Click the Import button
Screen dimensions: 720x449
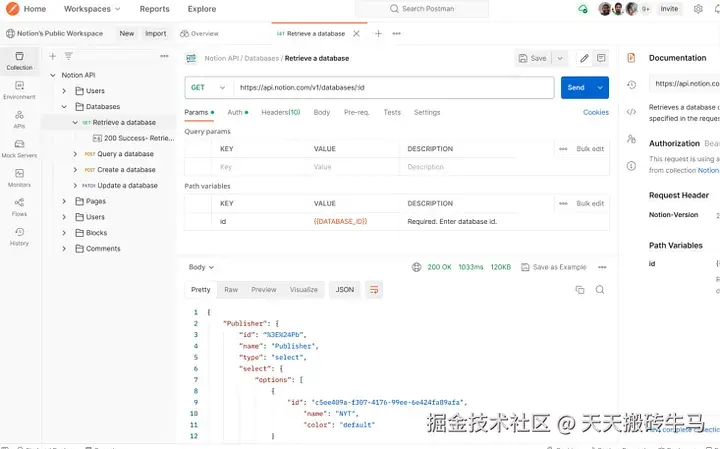pos(156,34)
